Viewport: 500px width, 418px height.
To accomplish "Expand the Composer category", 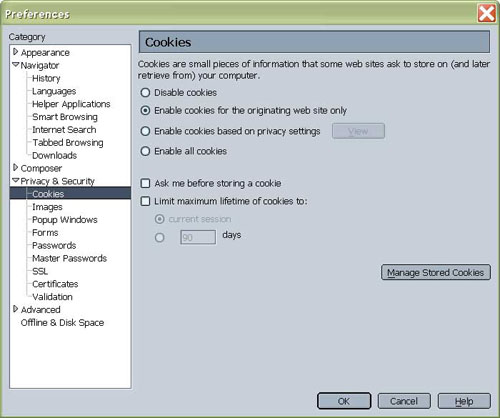I will coord(15,168).
